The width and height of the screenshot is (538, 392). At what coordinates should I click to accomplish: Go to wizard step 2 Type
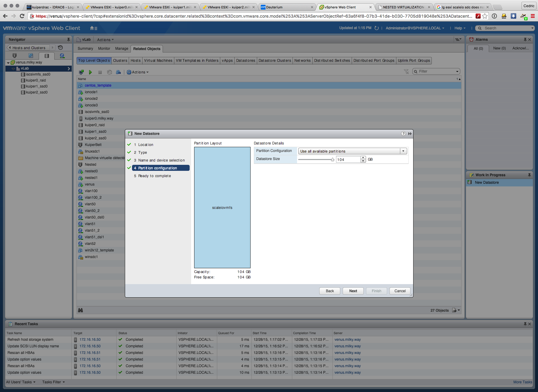(x=143, y=153)
